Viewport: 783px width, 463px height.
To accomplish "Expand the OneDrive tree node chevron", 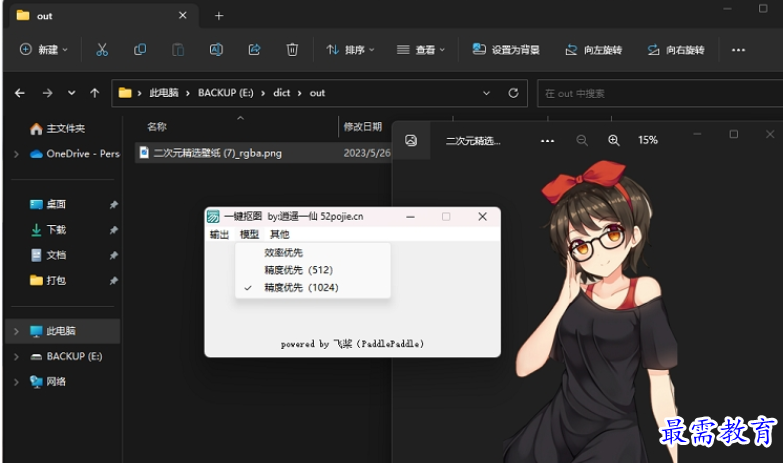I will pos(16,154).
